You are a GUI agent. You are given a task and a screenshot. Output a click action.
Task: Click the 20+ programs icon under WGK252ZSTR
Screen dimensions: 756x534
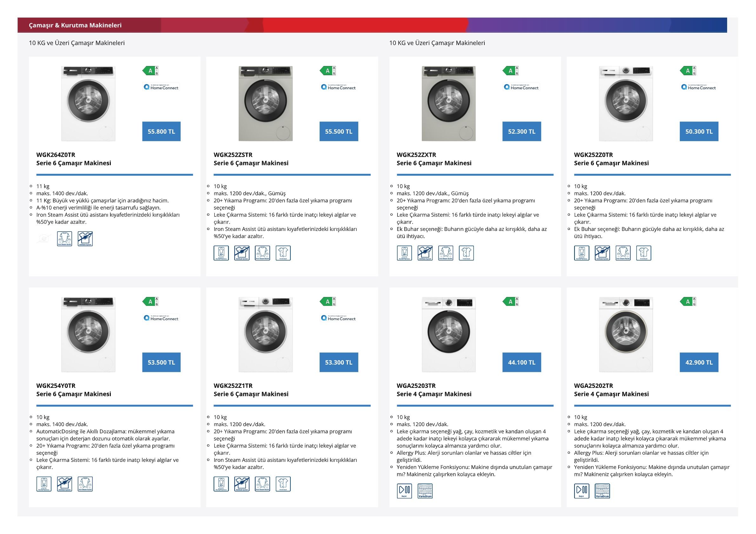coord(221,253)
